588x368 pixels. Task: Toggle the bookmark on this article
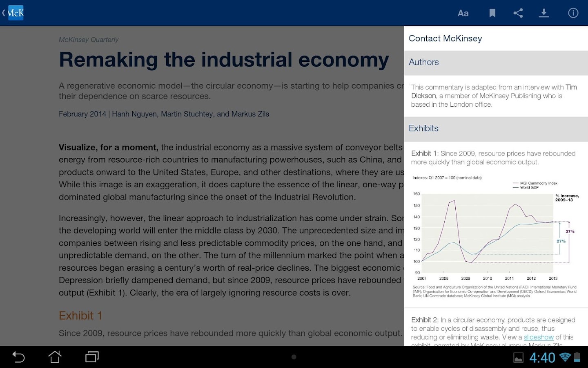[x=492, y=13]
